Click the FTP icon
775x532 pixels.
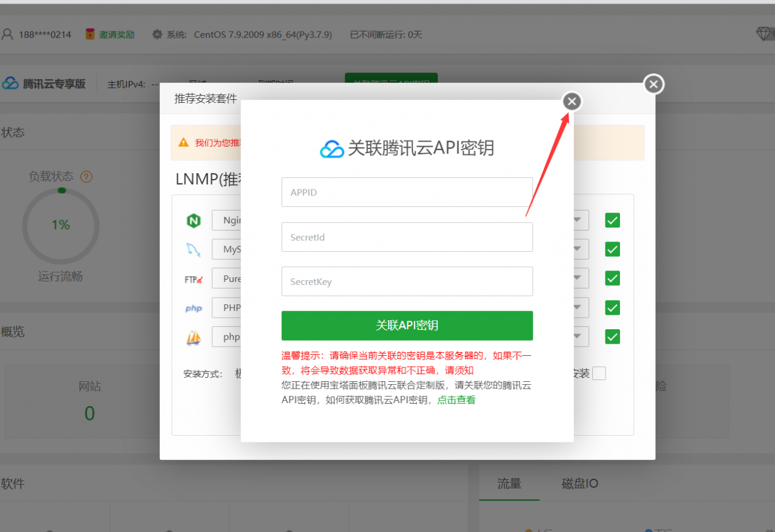click(x=194, y=279)
